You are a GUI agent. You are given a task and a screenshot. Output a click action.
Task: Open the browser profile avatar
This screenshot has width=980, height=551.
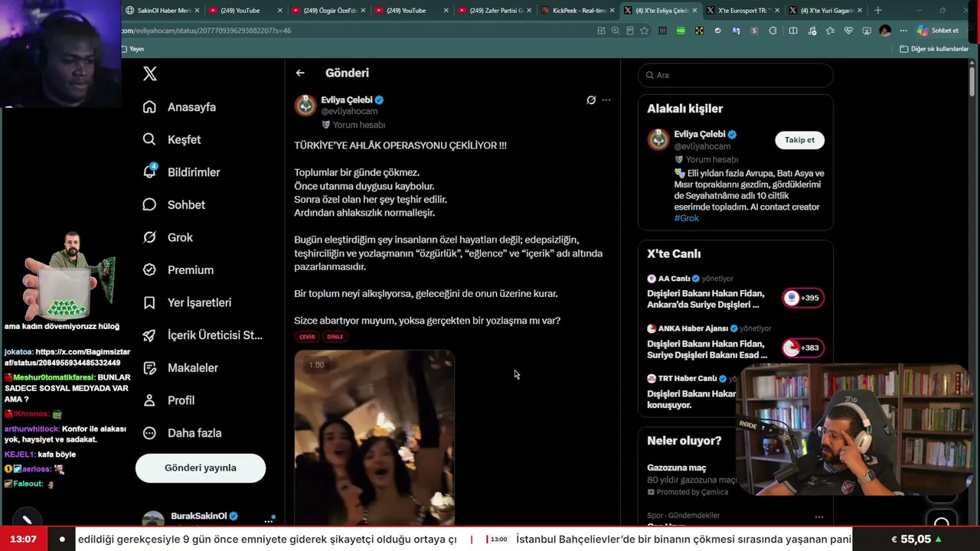[885, 31]
